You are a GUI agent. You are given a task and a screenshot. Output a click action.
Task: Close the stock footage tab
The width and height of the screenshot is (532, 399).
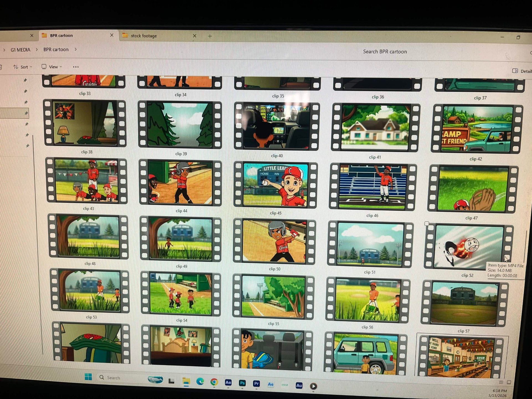coord(195,36)
